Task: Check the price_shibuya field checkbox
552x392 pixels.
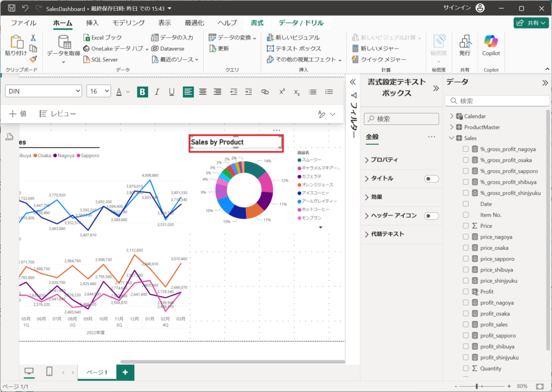Action: tap(466, 270)
